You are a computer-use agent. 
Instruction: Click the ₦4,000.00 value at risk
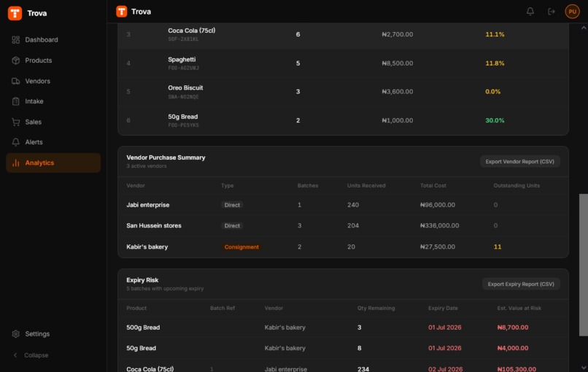point(513,349)
